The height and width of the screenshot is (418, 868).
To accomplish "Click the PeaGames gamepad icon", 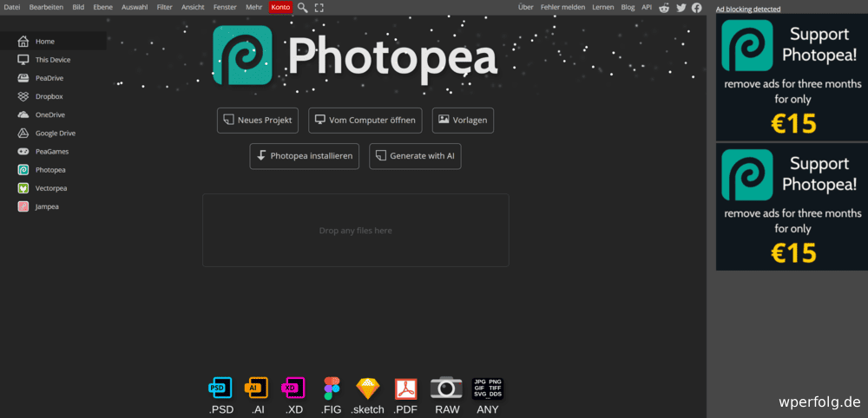I will point(23,152).
